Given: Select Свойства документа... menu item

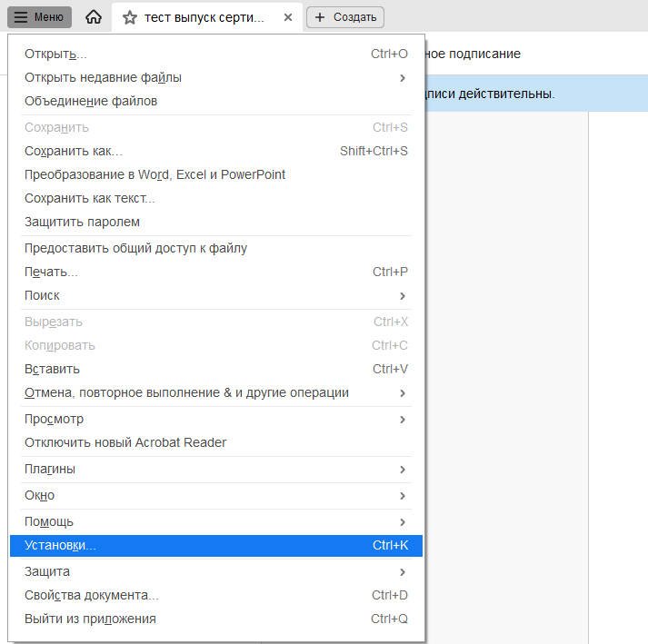Looking at the screenshot, I should 91,595.
